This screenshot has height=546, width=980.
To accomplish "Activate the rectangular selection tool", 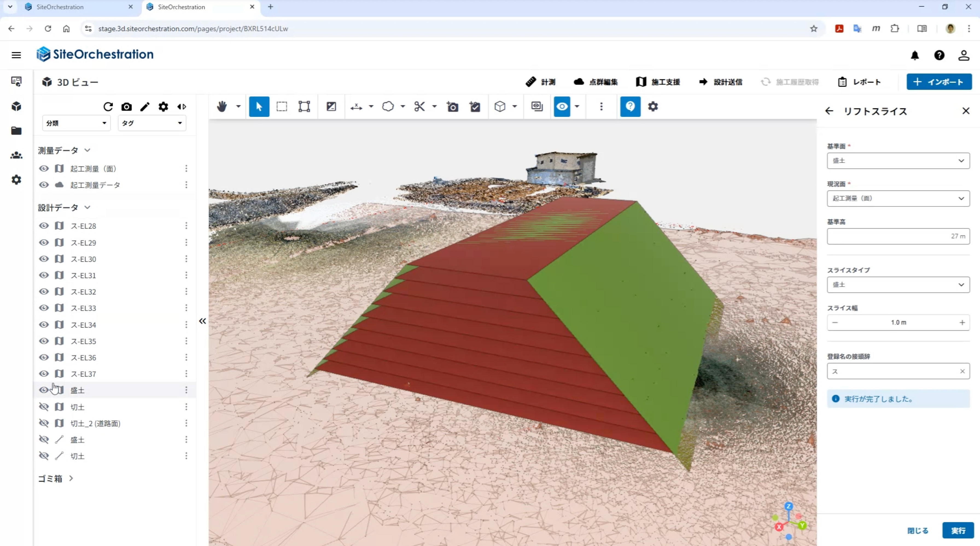I will click(x=282, y=107).
